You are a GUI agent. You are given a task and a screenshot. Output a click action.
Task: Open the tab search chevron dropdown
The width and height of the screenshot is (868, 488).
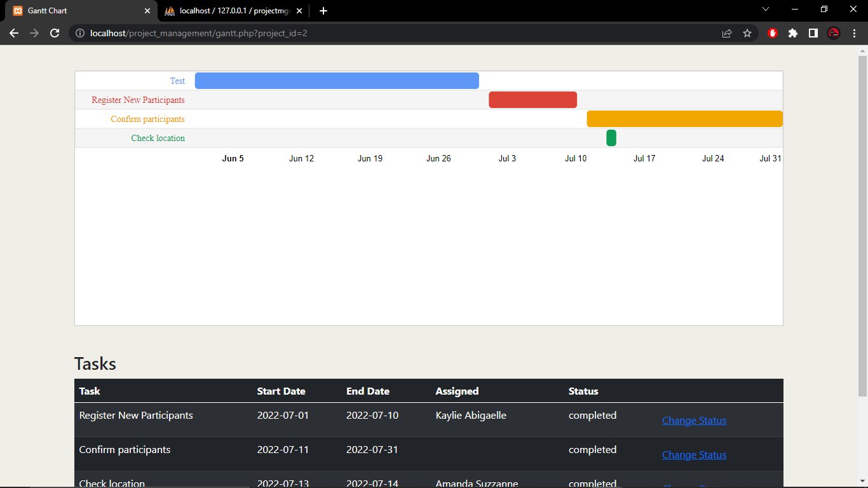click(x=766, y=10)
